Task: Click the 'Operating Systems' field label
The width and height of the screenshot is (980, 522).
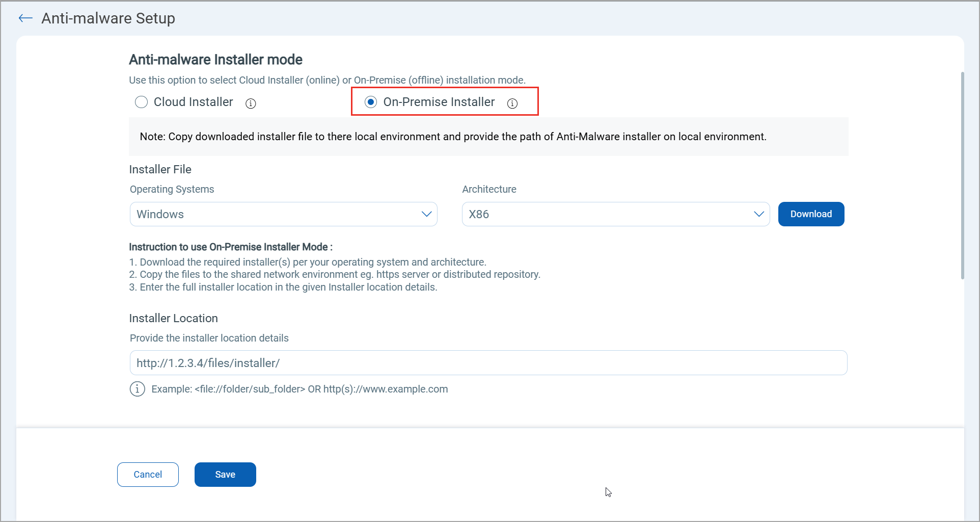Action: tap(172, 189)
